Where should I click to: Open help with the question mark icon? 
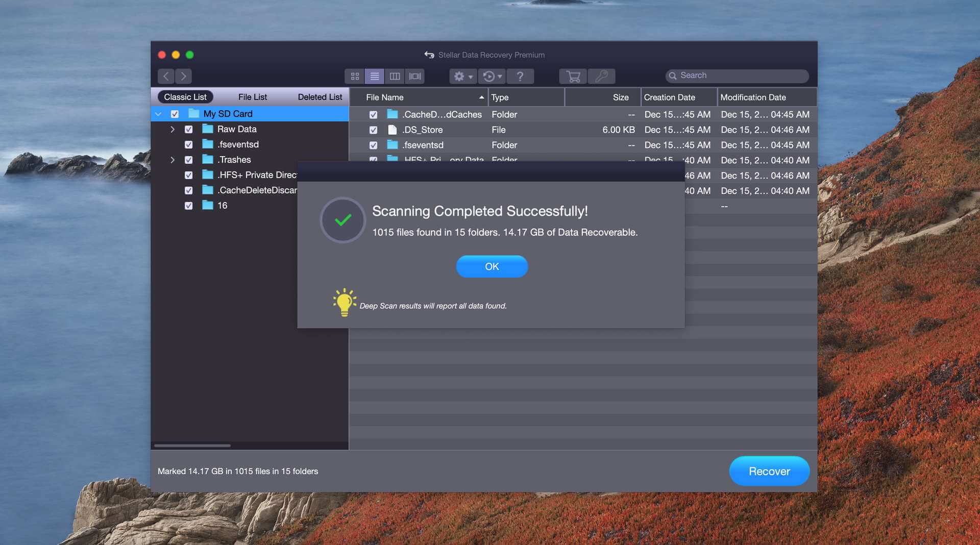pos(520,76)
